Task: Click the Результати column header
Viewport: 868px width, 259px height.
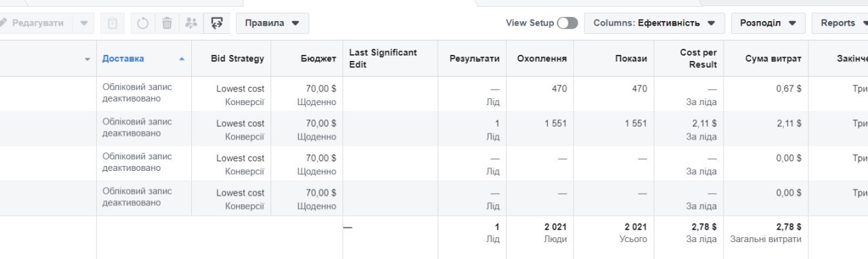Action: click(475, 58)
